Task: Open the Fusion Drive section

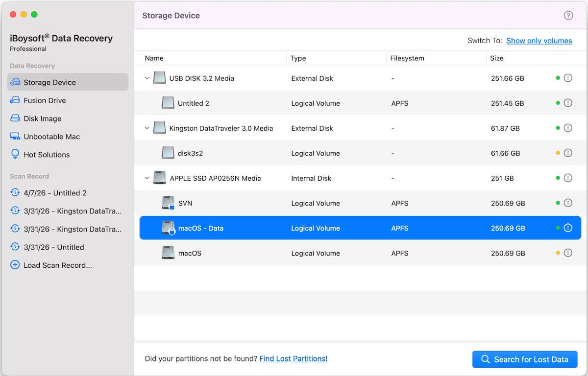Action: pos(68,100)
